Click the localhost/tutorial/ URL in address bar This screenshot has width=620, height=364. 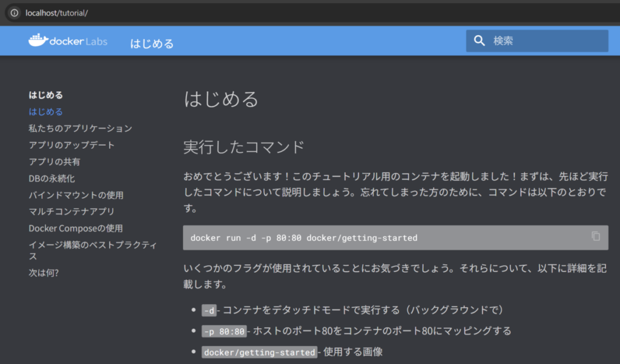[57, 13]
